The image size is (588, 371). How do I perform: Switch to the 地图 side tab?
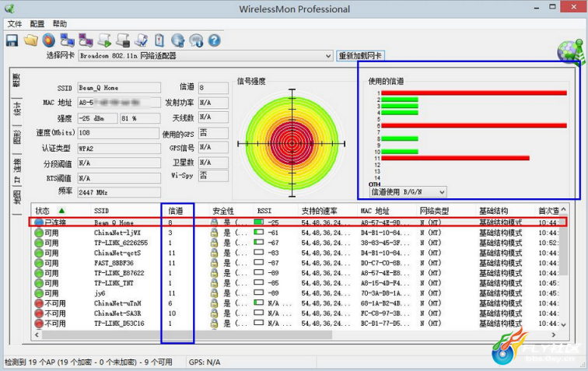coord(17,198)
